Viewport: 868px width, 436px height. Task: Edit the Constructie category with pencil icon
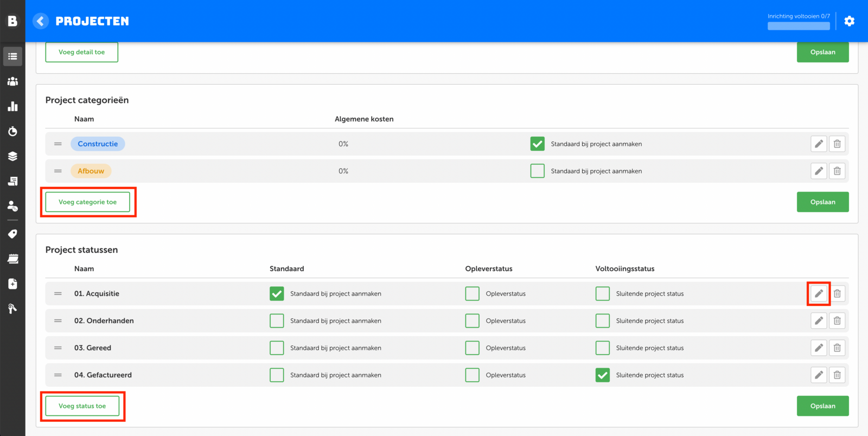pos(819,144)
